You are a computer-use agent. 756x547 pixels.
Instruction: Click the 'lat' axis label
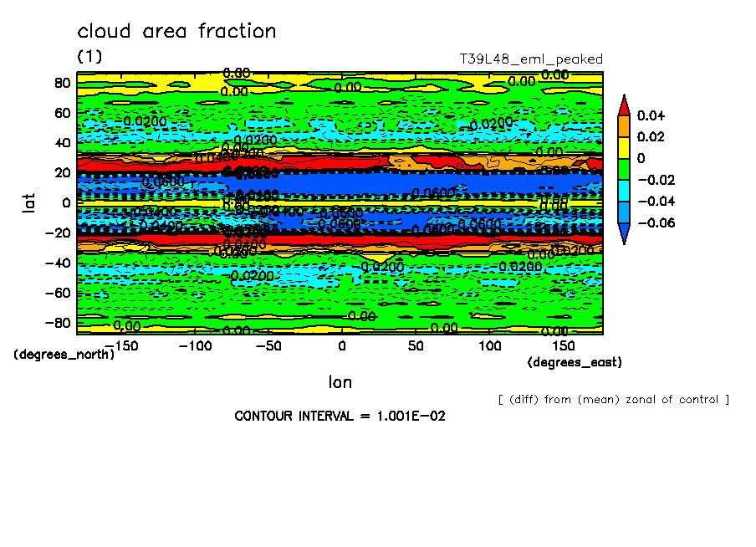28,202
